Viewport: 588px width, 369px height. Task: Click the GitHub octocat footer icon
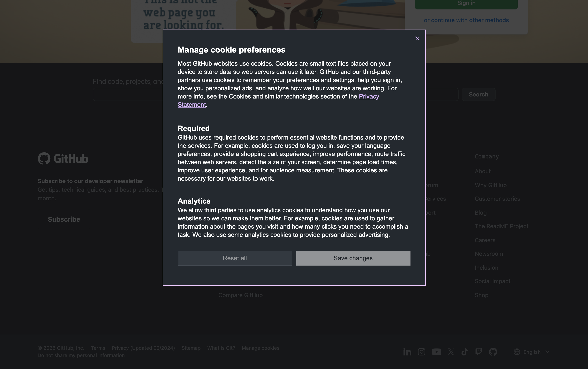(x=493, y=352)
